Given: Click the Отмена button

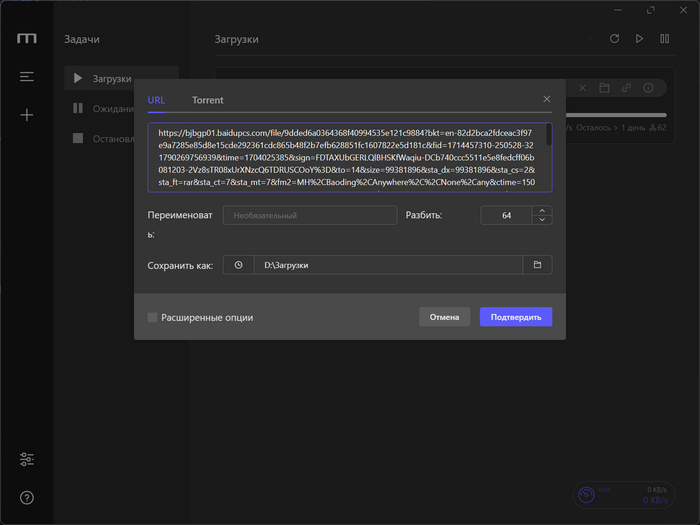Looking at the screenshot, I should pyautogui.click(x=444, y=317).
